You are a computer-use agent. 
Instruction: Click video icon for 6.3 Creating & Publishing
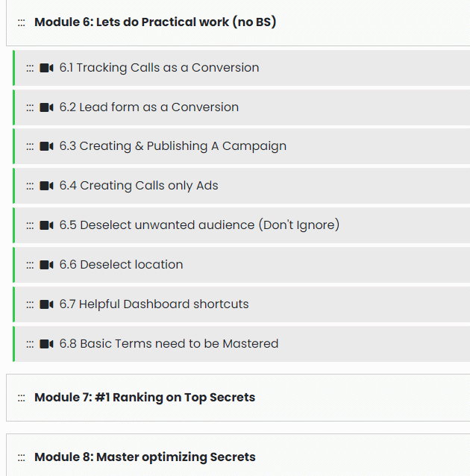pyautogui.click(x=46, y=146)
